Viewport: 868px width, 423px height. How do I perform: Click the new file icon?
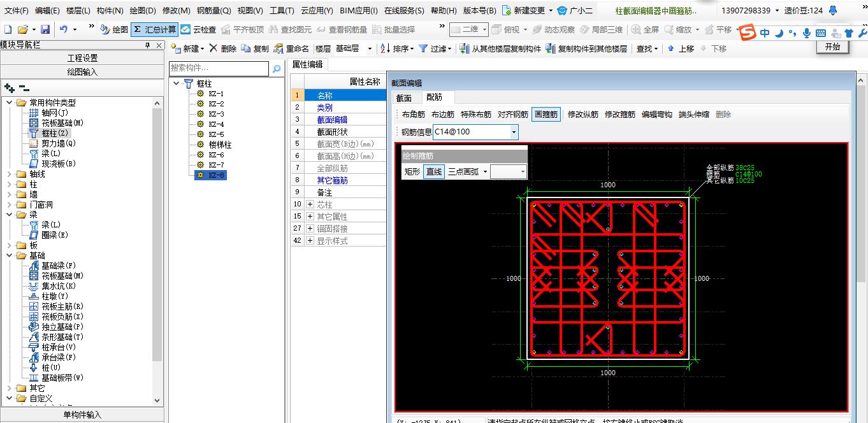click(8, 30)
